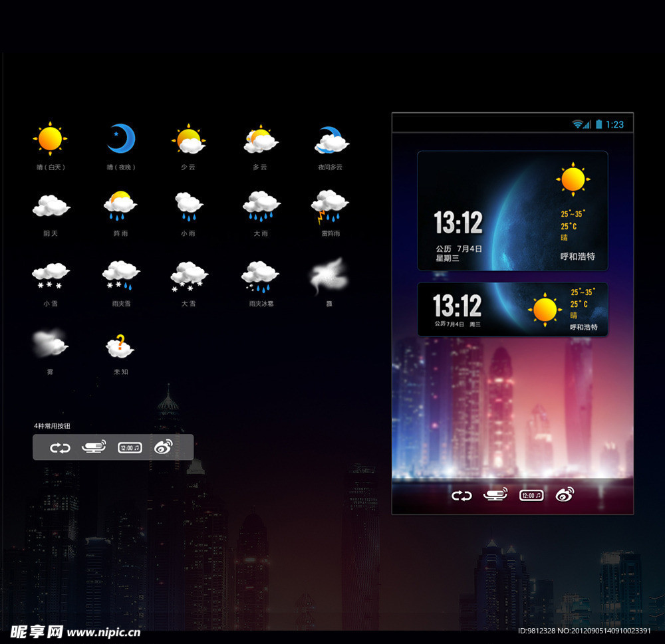Image resolution: width=665 pixels, height=644 pixels.
Task: Choose the 小雨 light rain icon
Action: point(189,207)
